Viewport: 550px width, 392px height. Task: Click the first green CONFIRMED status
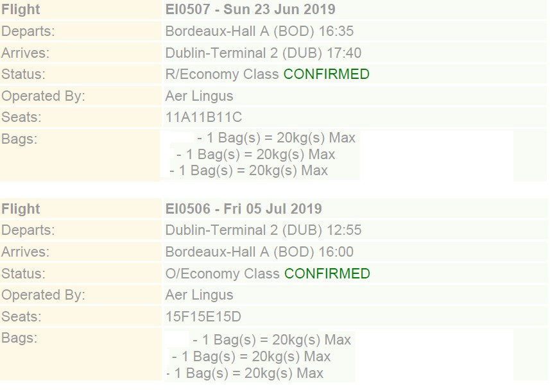[x=326, y=74]
